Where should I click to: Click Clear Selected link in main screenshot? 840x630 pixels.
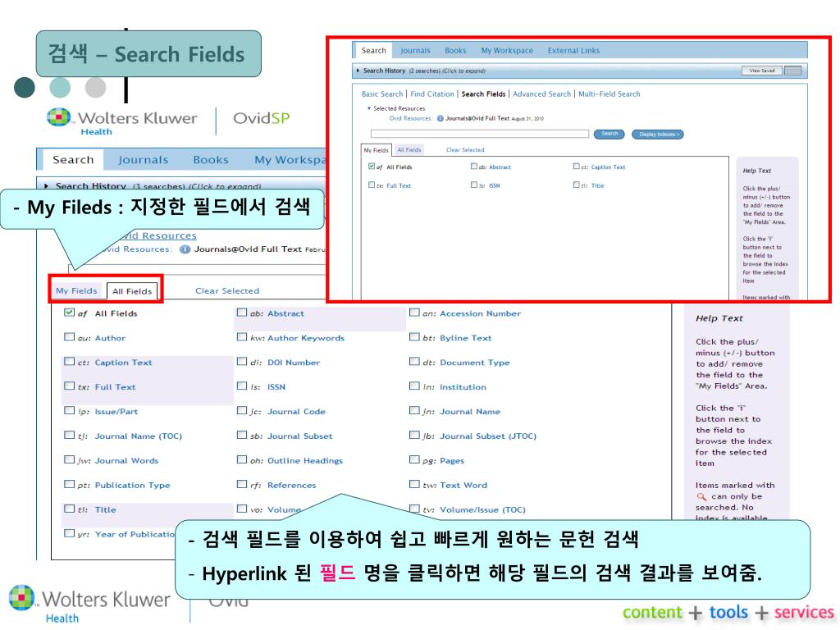227,291
